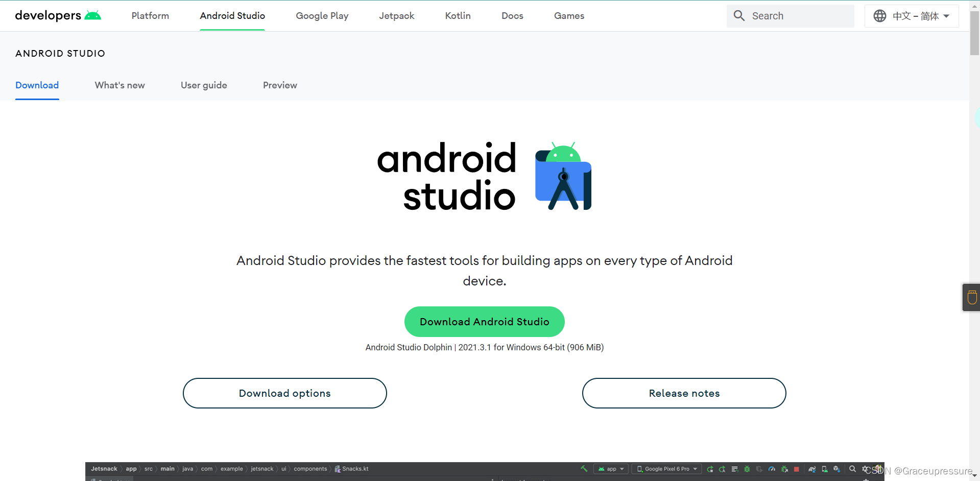Open the Google Play menu

tap(322, 16)
